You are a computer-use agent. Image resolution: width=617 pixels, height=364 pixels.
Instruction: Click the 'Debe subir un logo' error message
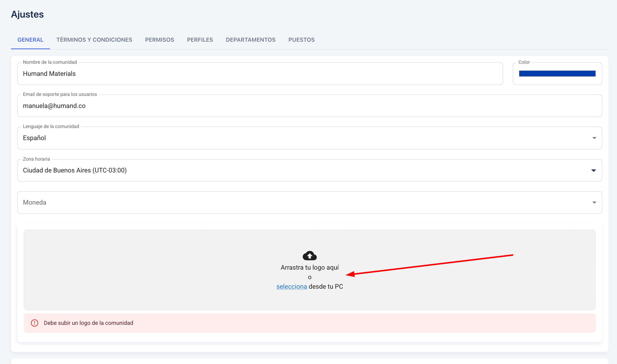(88, 323)
